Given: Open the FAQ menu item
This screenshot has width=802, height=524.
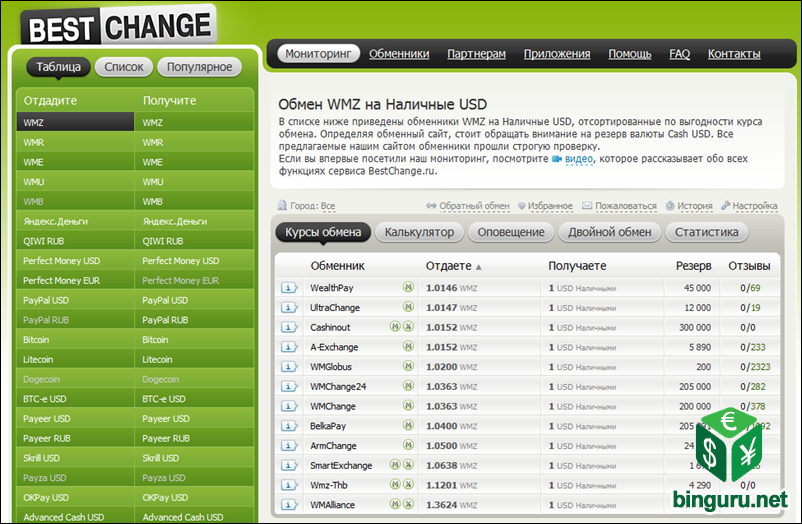Looking at the screenshot, I should (x=680, y=54).
